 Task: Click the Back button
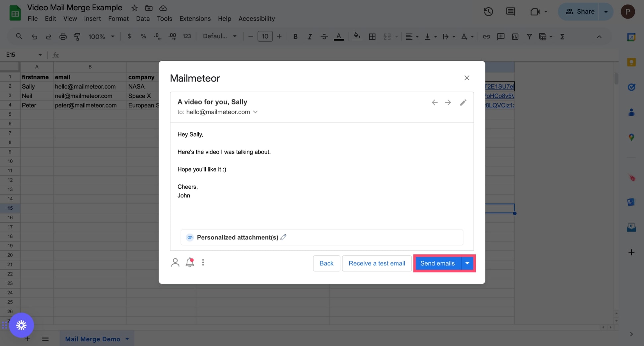click(x=326, y=263)
